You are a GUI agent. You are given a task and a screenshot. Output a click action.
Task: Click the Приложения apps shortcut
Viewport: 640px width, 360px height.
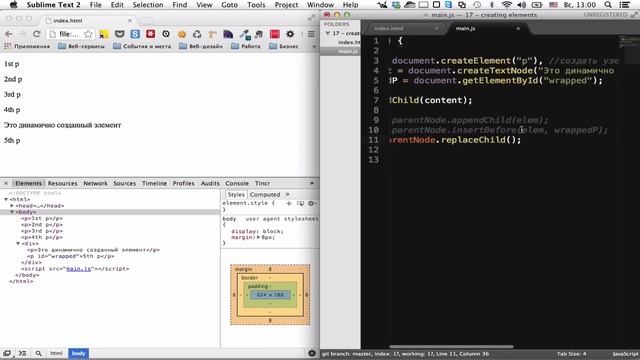point(27,47)
